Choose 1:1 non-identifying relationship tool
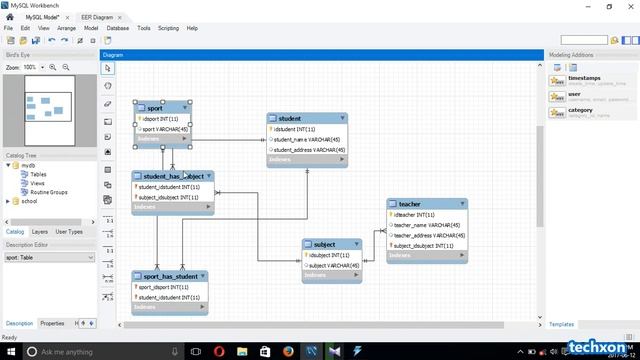Image resolution: width=640 pixels, height=360 pixels. [108, 218]
